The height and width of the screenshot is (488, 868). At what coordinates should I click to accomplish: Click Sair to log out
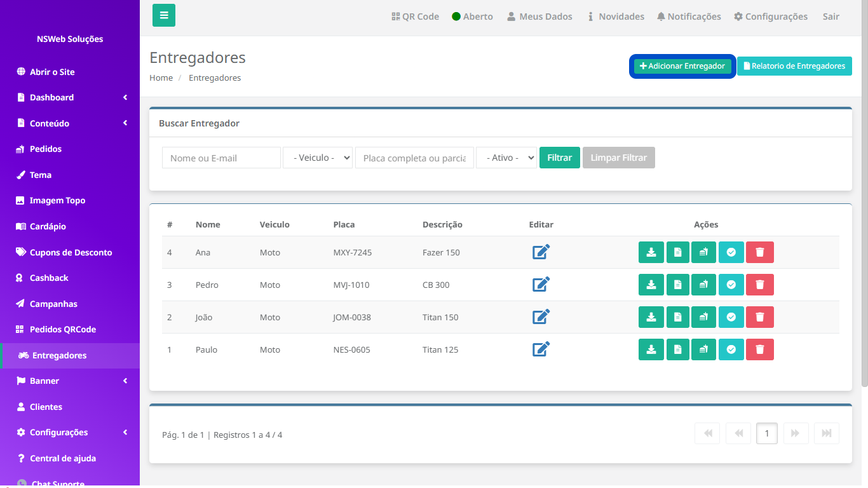click(x=831, y=17)
